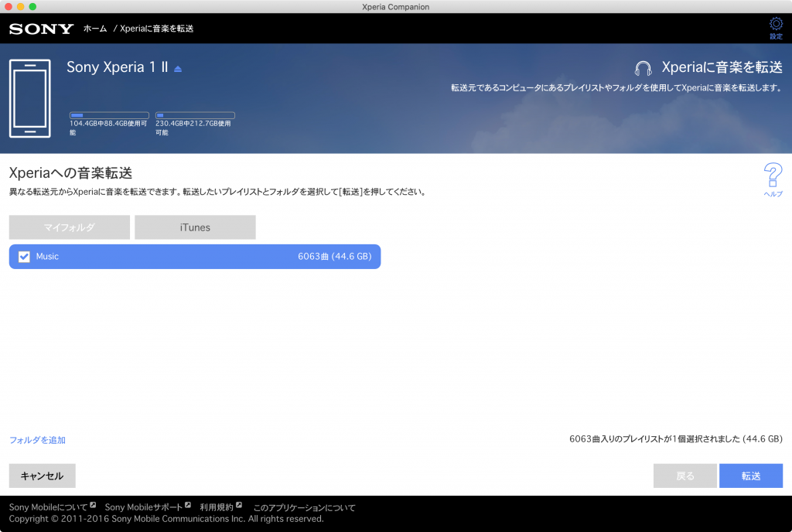Open このアプリケーションについて link
Viewport: 792px width, 532px height.
tap(304, 508)
